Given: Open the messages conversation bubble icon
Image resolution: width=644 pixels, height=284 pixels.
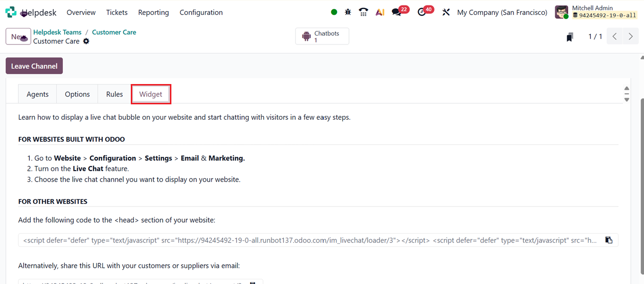Looking at the screenshot, I should (396, 12).
